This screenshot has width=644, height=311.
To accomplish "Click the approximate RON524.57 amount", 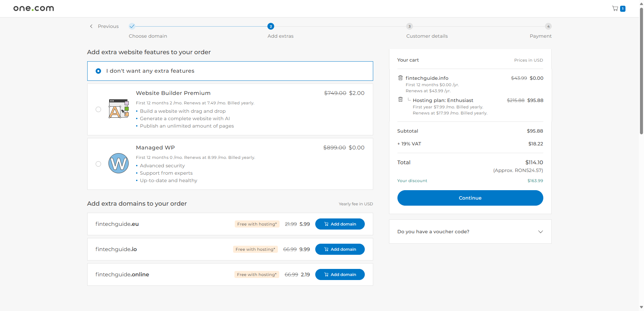I will point(518,170).
